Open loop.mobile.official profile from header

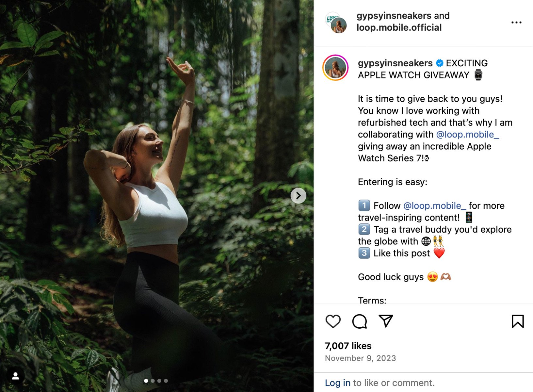tap(399, 28)
